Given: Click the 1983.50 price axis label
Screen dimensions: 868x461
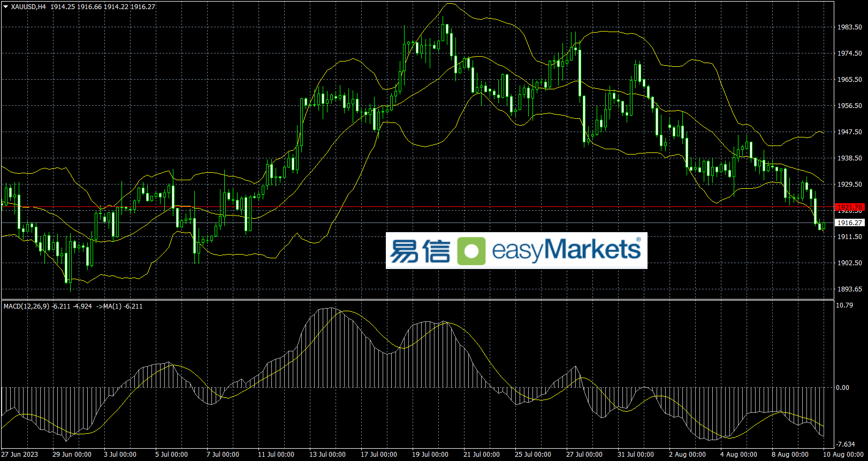Looking at the screenshot, I should pyautogui.click(x=850, y=27).
